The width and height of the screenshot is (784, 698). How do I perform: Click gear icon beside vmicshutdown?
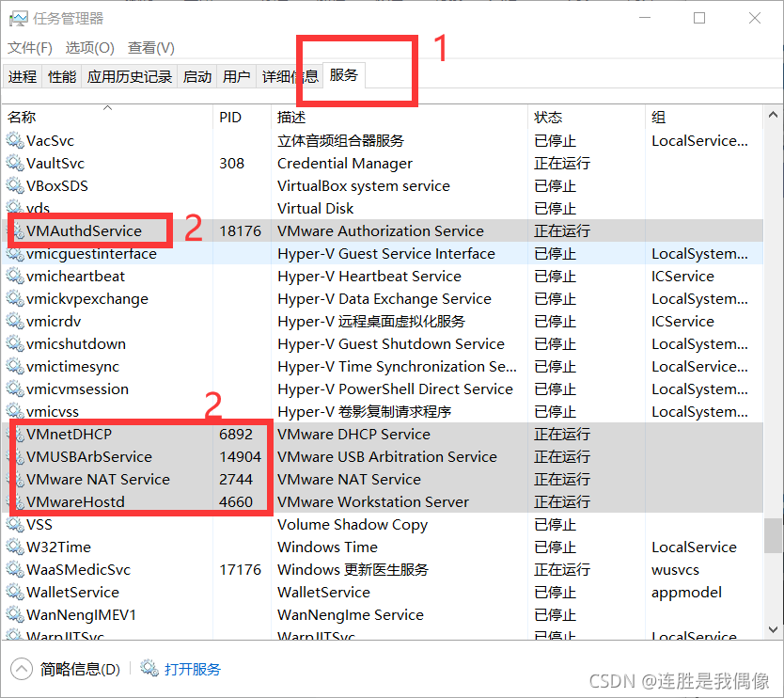coord(15,343)
